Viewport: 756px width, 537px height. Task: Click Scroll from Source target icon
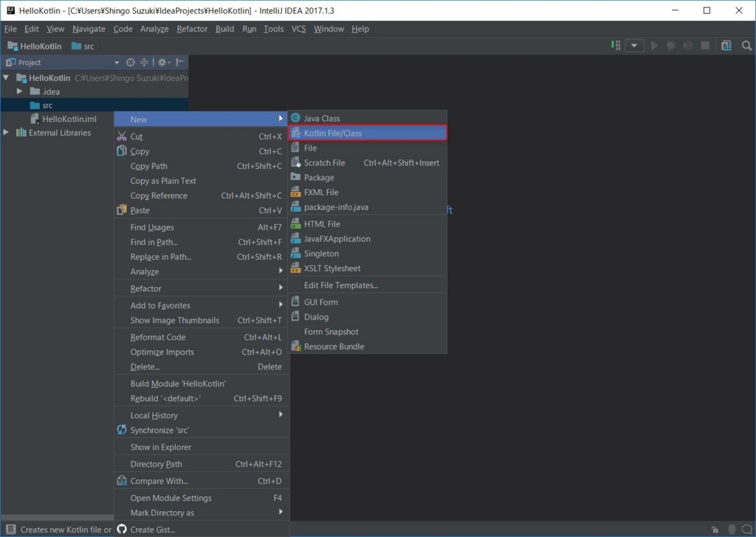click(x=130, y=62)
